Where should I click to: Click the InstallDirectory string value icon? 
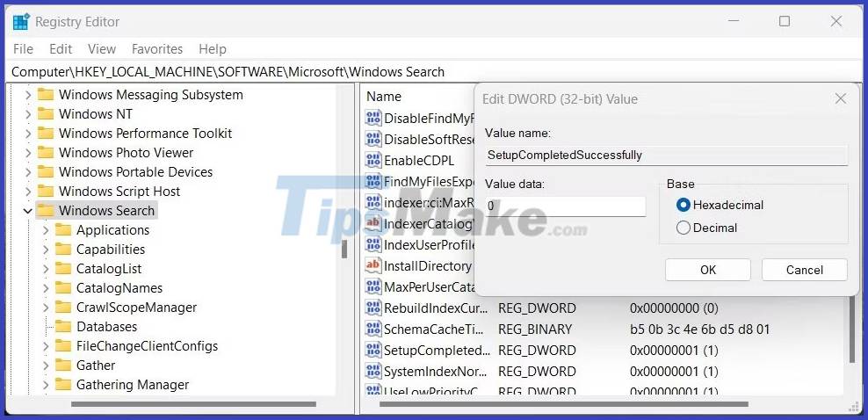click(x=373, y=265)
